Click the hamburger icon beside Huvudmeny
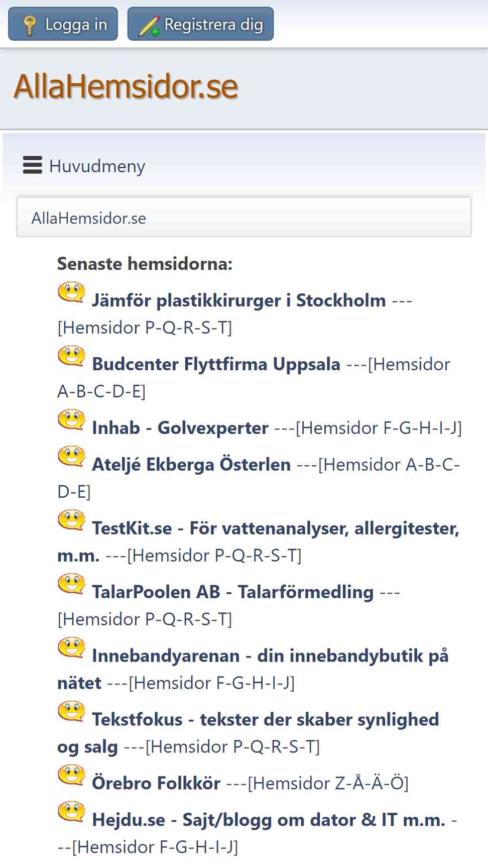 point(33,165)
